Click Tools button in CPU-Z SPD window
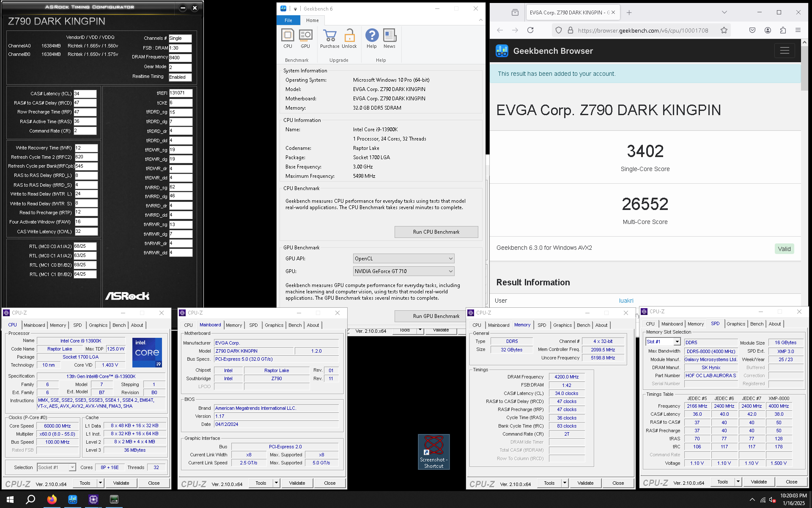Image resolution: width=812 pixels, height=508 pixels. pyautogui.click(x=723, y=482)
